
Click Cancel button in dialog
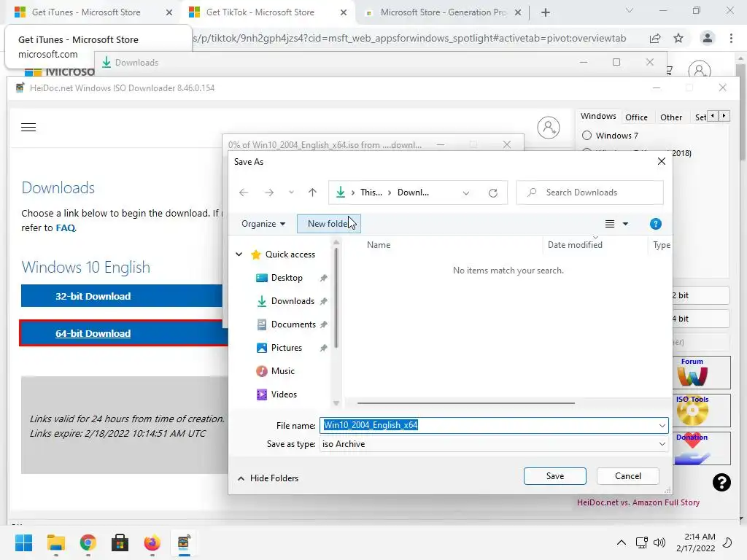[x=628, y=476]
